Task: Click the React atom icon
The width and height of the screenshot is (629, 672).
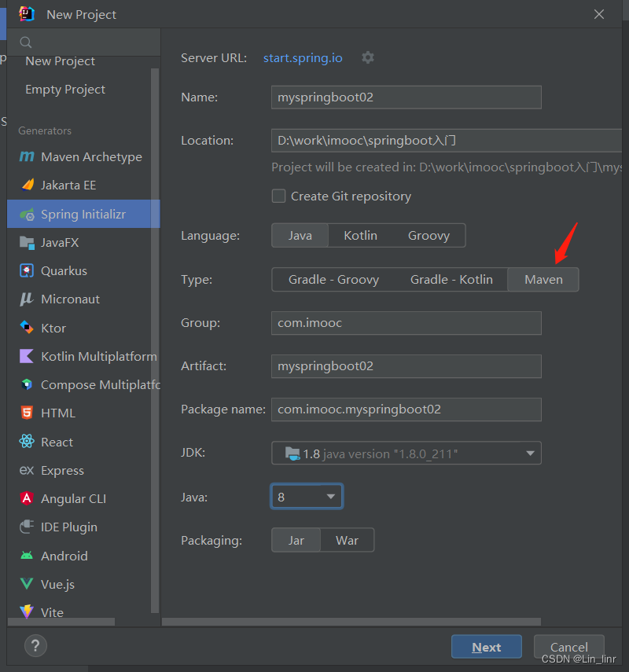Action: coord(27,442)
